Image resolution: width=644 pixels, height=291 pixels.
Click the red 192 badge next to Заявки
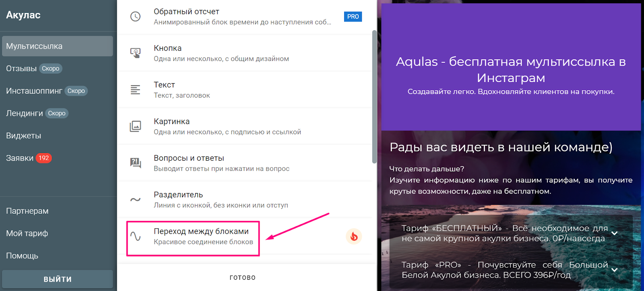pos(44,158)
